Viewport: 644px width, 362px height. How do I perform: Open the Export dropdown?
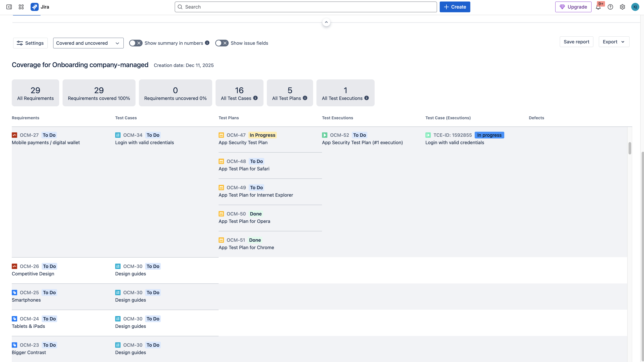pyautogui.click(x=614, y=42)
